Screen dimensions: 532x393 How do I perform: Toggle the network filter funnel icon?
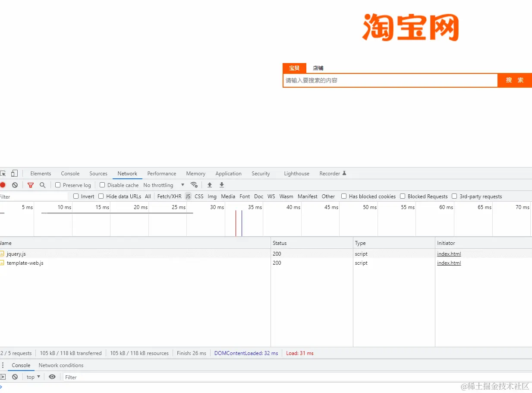31,185
